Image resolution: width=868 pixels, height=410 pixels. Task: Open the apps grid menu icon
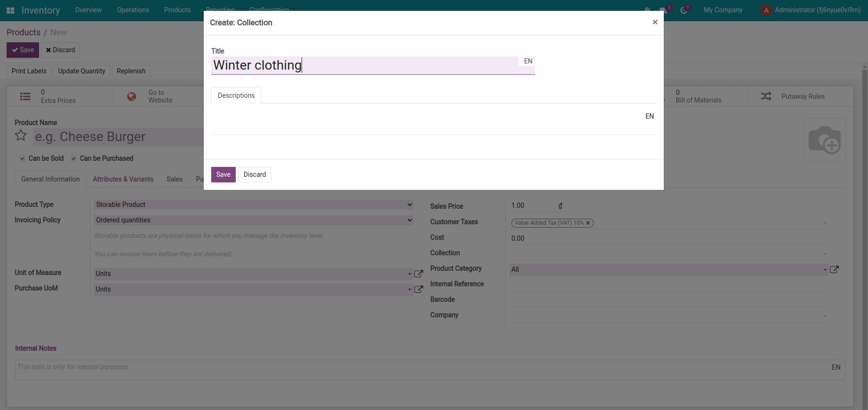pos(10,10)
